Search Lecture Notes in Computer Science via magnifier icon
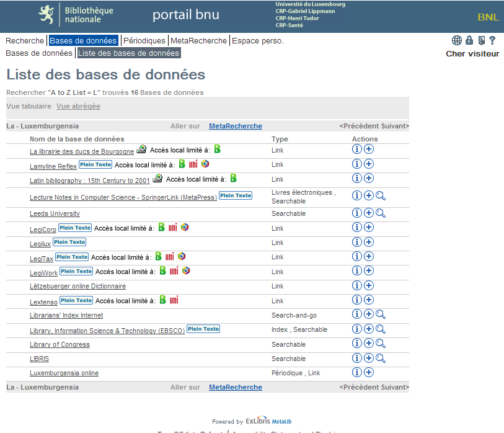The width and height of the screenshot is (504, 433). (381, 195)
